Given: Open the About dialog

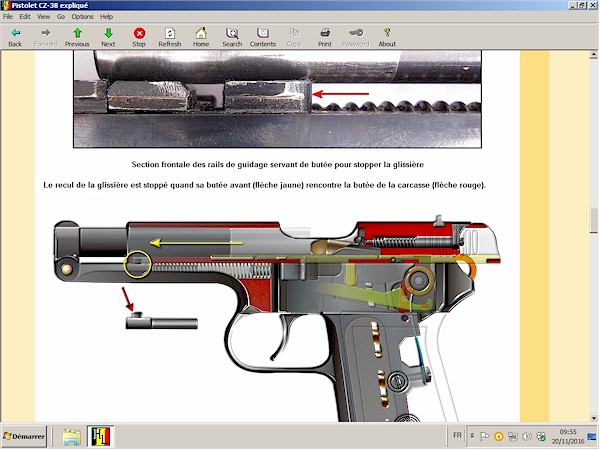Looking at the screenshot, I should [387, 37].
